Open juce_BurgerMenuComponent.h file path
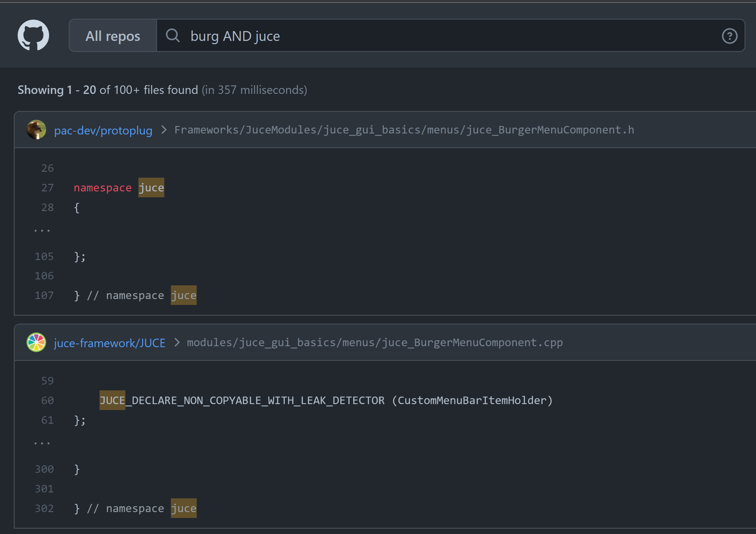This screenshot has width=756, height=534. click(x=404, y=130)
